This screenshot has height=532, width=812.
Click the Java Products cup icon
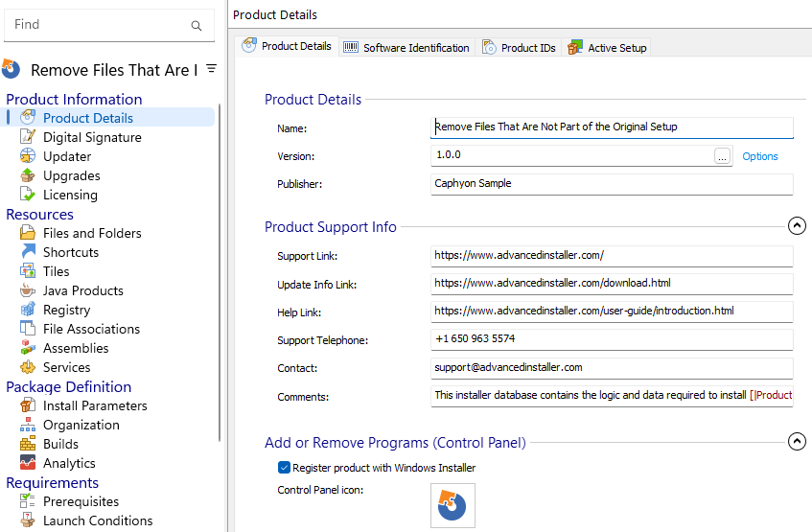click(28, 290)
